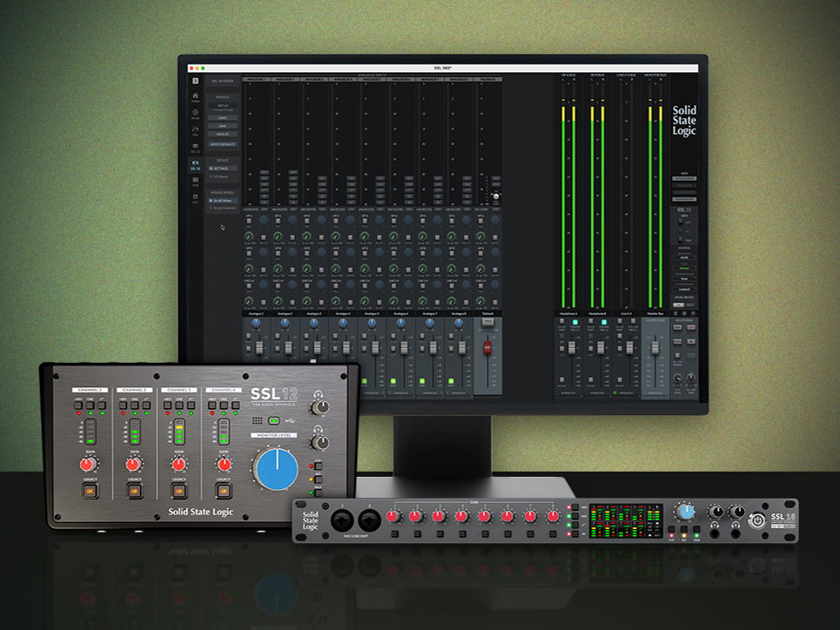
Task: Select the SSL 16 sidebar icon
Action: (x=195, y=163)
